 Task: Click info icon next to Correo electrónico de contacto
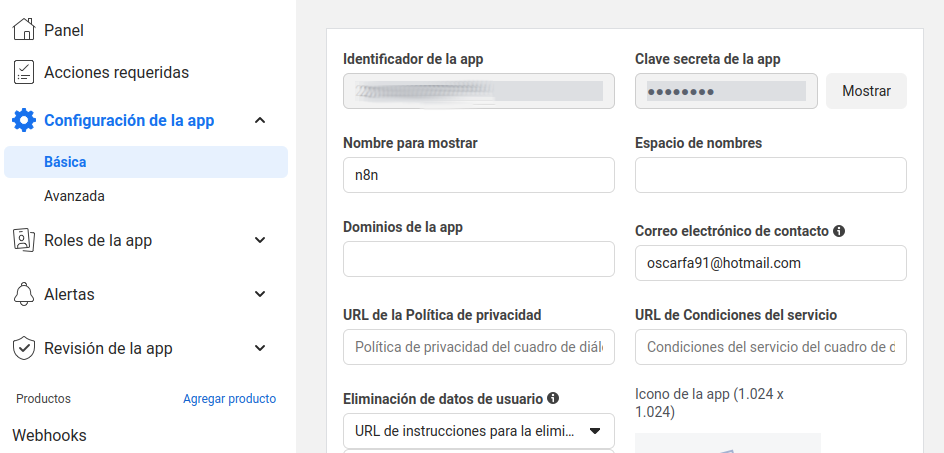[x=839, y=231]
